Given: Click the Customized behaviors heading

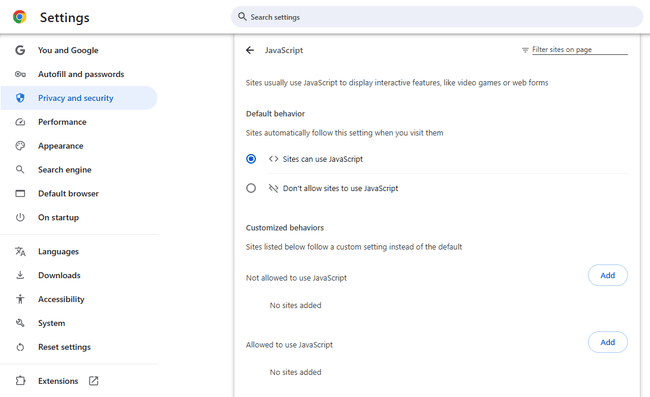Looking at the screenshot, I should pos(285,228).
